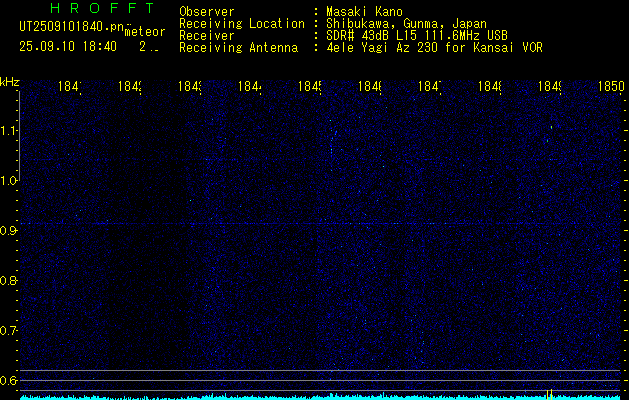Select receiver value SDR# 43dB L15 111.6MHz USB
Screen dimensions: 629x400
pyautogui.click(x=417, y=36)
